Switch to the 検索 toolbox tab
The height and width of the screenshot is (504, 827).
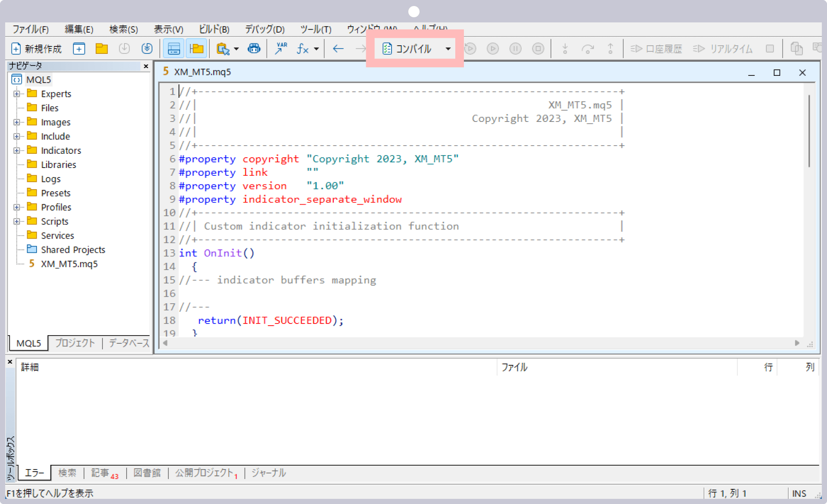67,473
